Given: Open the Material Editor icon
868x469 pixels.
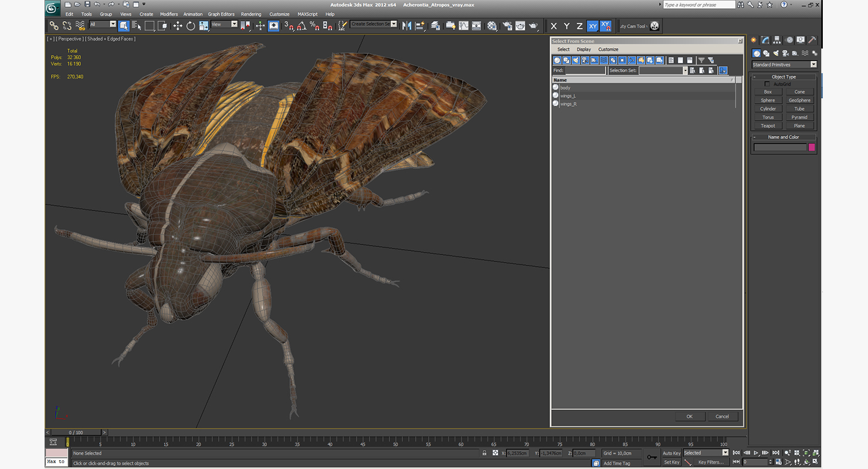Looking at the screenshot, I should [x=492, y=26].
